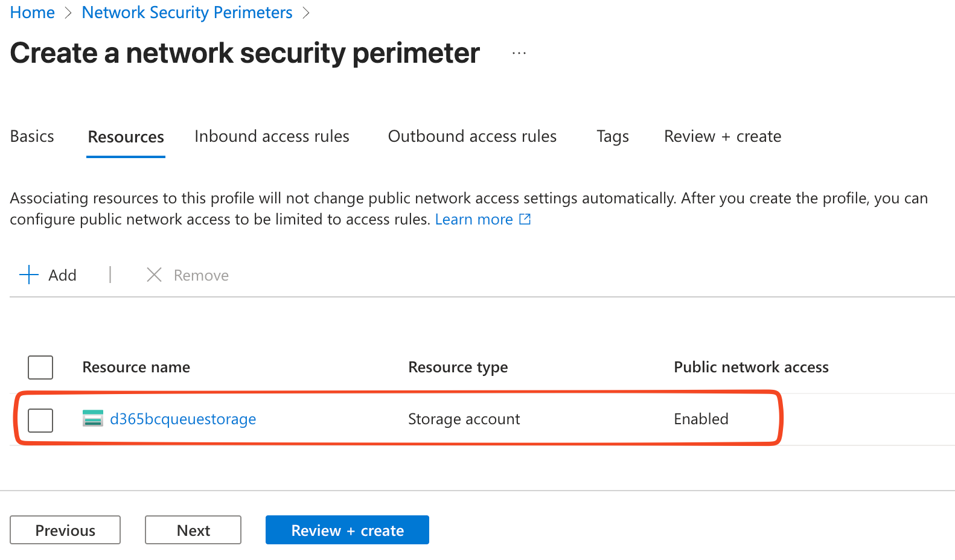Click the storage account icon for d365bcqueuestorage
Viewport: 955px width, 560px height.
click(x=92, y=418)
